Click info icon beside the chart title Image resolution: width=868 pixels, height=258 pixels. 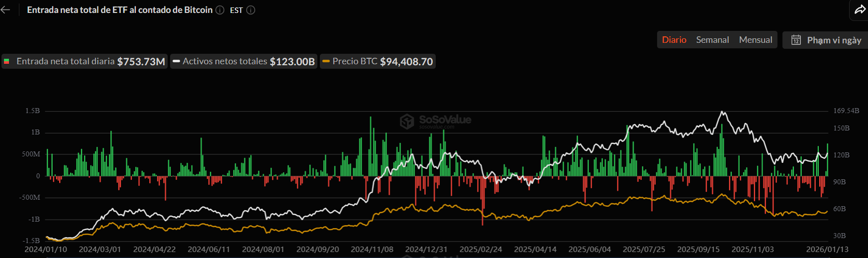click(220, 10)
